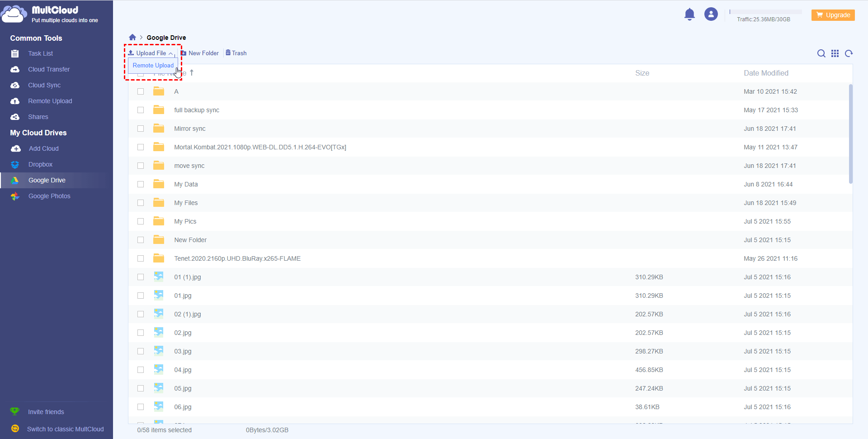Screen dimensions: 868x439
Task: Select Dropbox drive
Action: [x=41, y=164]
